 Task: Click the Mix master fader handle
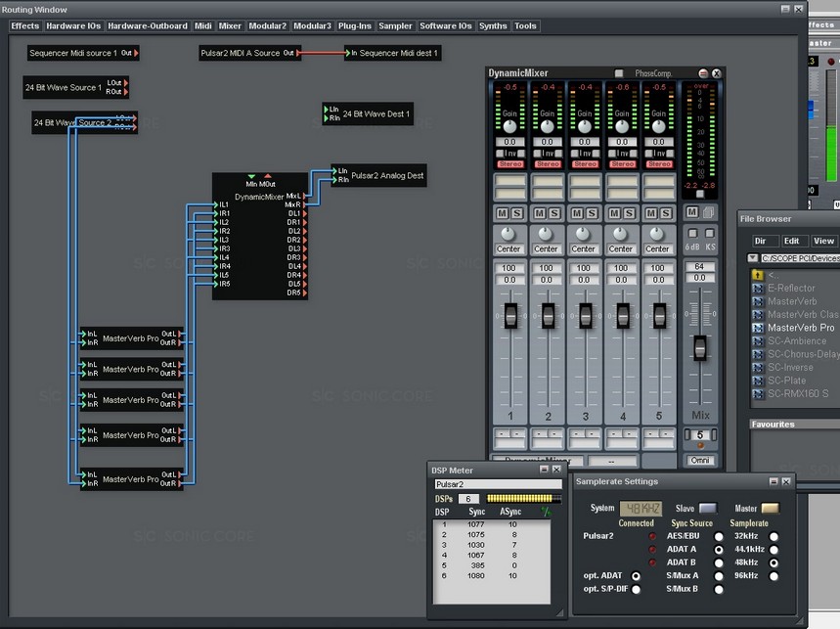[x=699, y=347]
